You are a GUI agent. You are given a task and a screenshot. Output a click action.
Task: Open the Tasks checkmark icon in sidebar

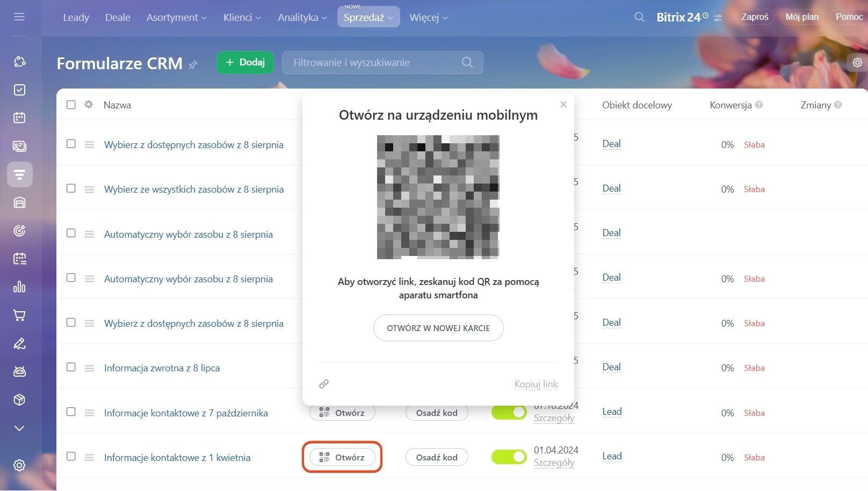pos(19,90)
